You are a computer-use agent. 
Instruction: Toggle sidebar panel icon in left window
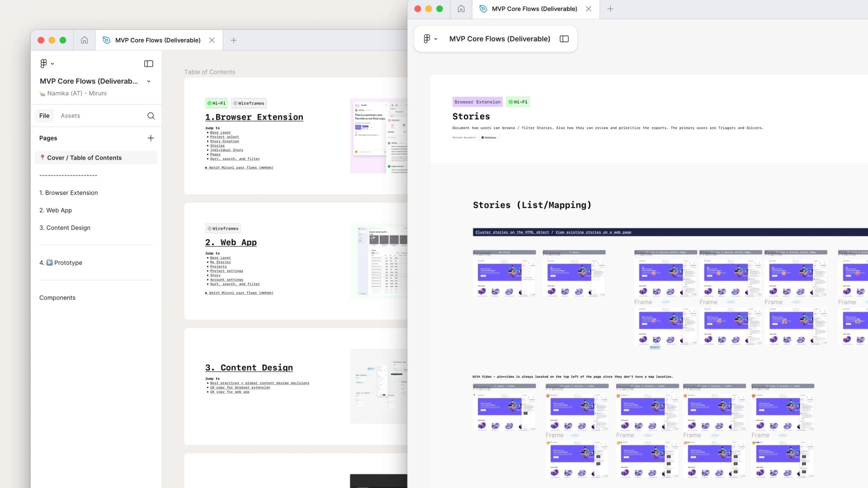tap(148, 64)
